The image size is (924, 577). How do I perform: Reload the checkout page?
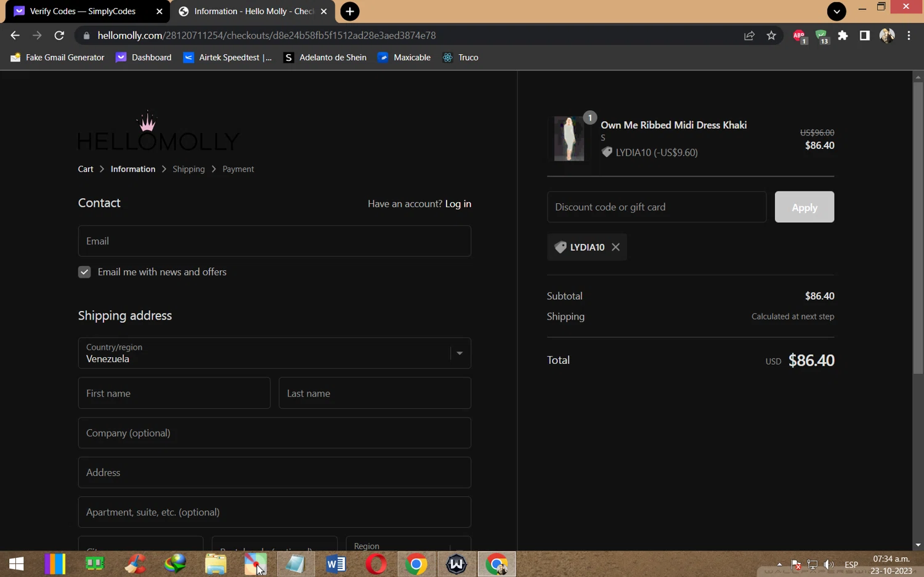(x=59, y=36)
